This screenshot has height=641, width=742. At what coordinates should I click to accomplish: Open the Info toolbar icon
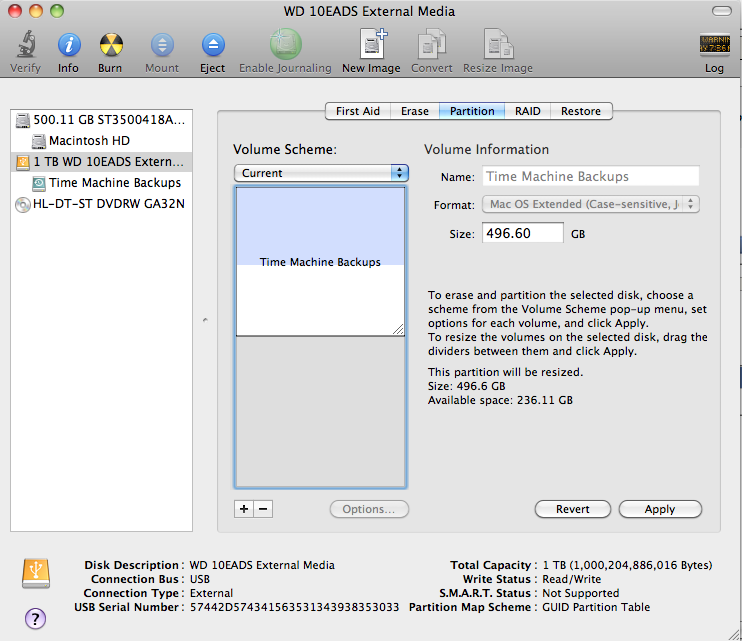coord(69,45)
